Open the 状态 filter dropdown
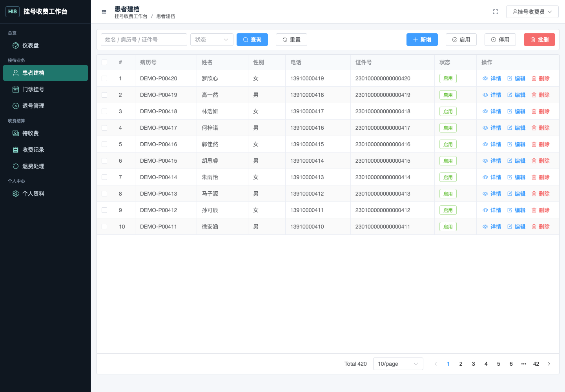This screenshot has width=565, height=392. 212,40
